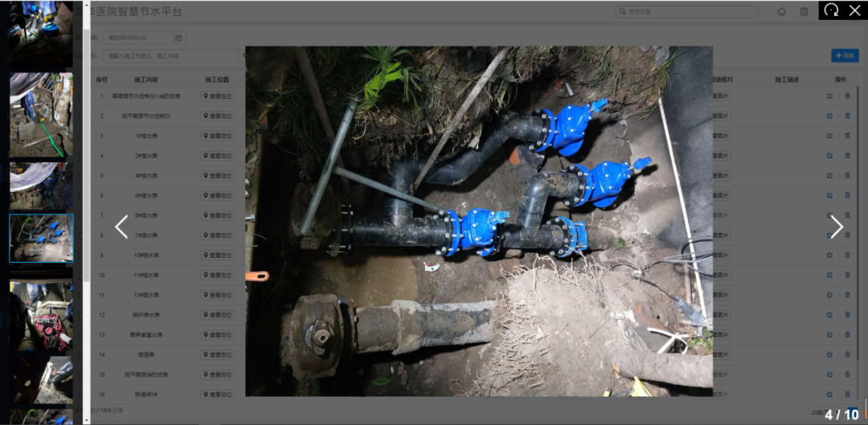
Task: Edit row 15 with the pencil icon
Action: tap(829, 375)
